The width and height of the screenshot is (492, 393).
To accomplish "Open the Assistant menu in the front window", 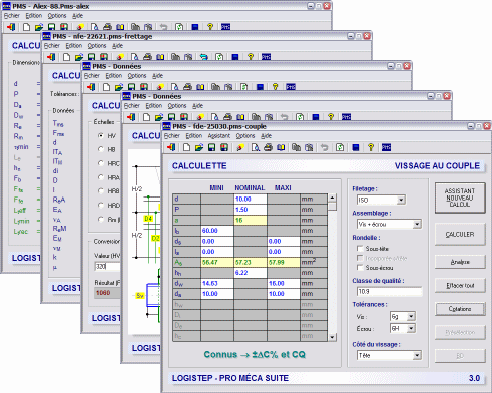I will tap(219, 136).
